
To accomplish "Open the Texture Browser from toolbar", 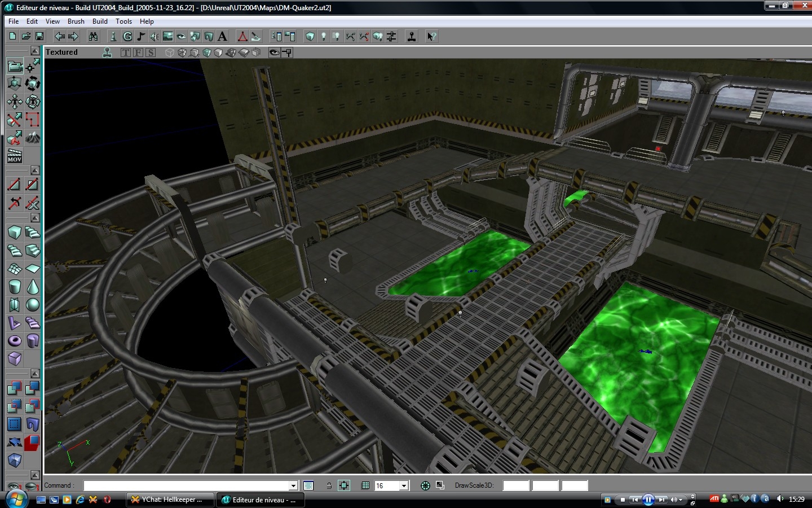I will click(x=167, y=37).
